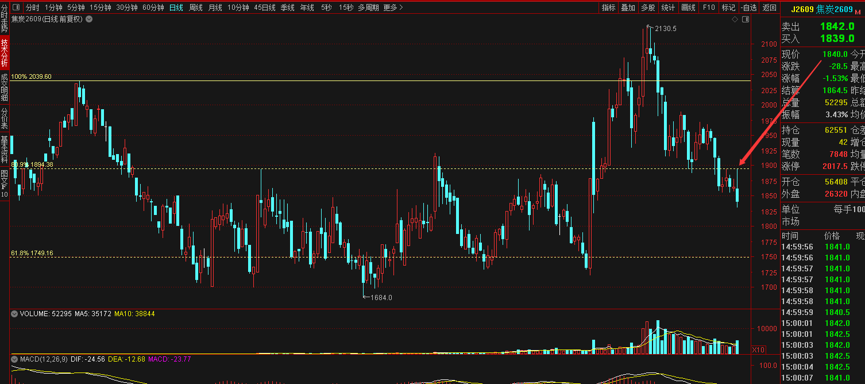Click the 多股 multi-stock button

[x=648, y=8]
